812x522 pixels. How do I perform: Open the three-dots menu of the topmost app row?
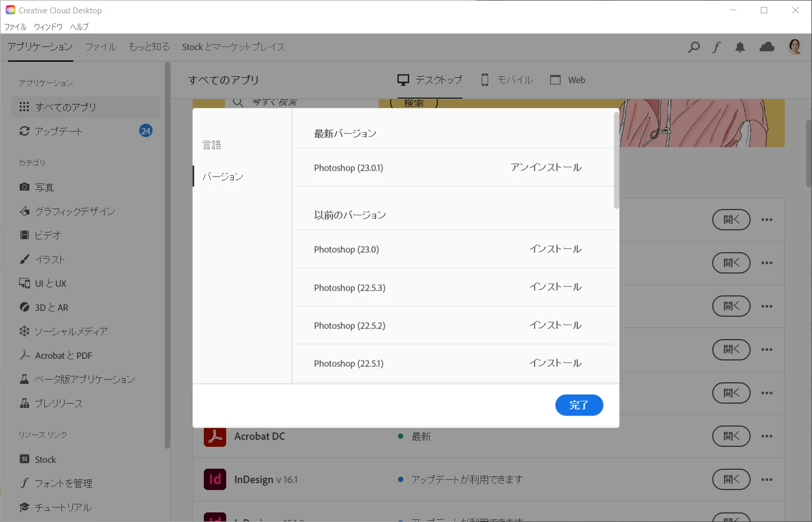click(767, 220)
